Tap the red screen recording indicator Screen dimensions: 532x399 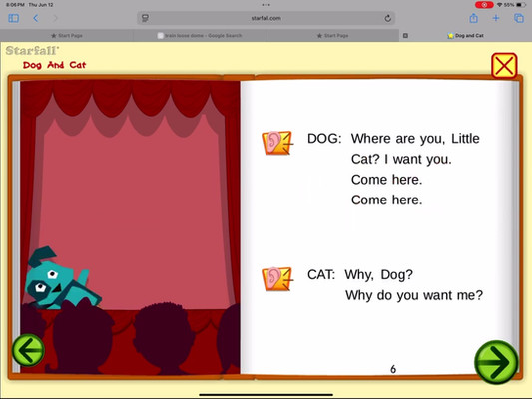[x=484, y=5]
